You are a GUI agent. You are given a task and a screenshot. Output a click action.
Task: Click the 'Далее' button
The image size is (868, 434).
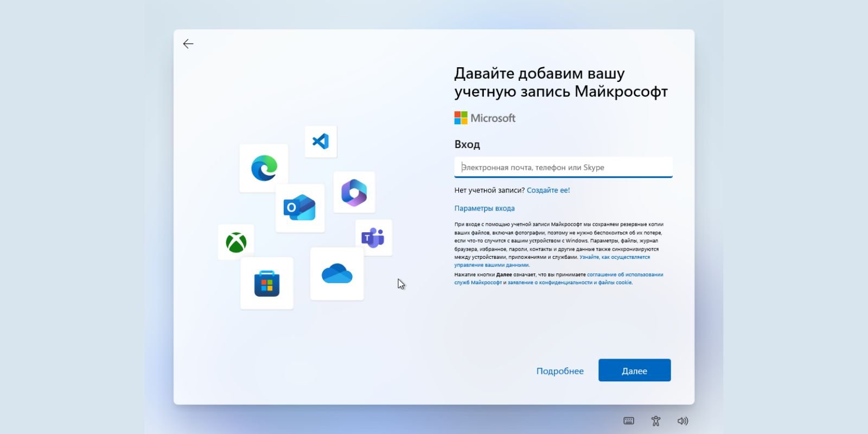(635, 371)
